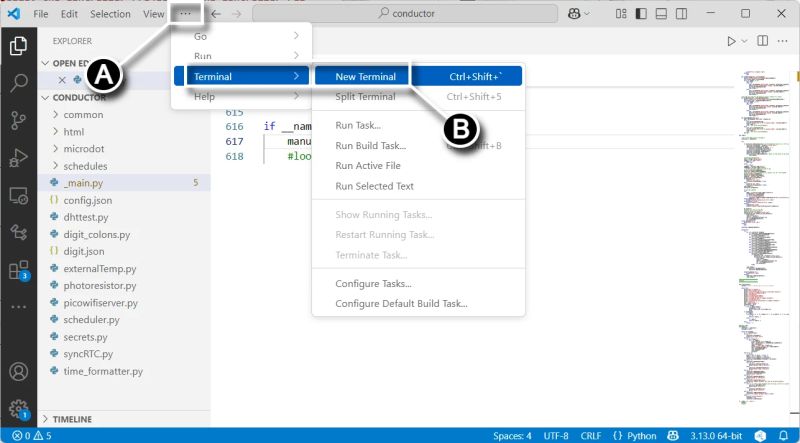Open Copilot status icon in status bar
Screen dimensions: 800x443
point(673,436)
